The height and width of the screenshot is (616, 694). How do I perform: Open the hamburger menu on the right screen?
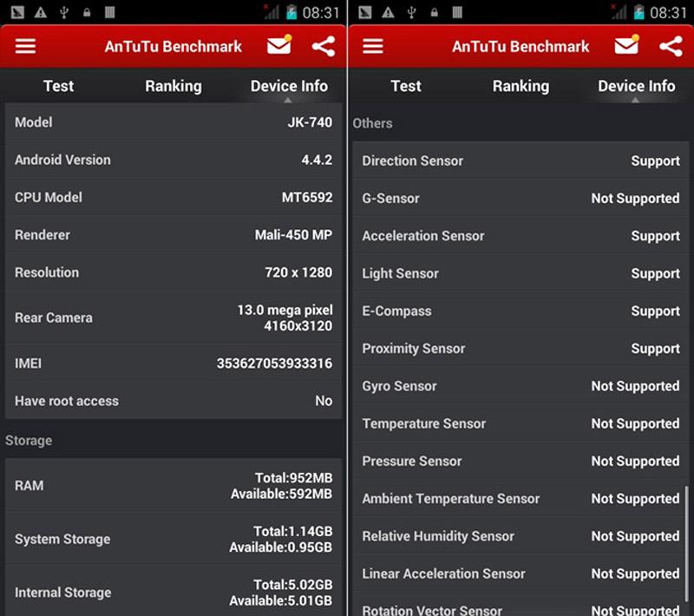(x=373, y=46)
